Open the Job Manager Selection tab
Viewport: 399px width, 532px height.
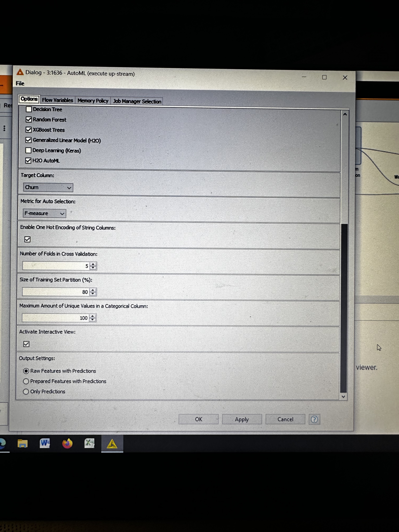click(137, 101)
